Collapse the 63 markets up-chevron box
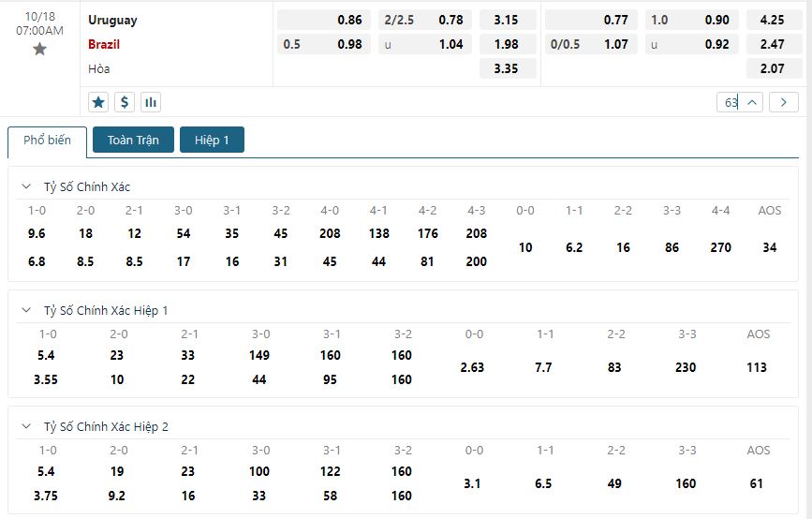812x519 pixels. [x=740, y=102]
